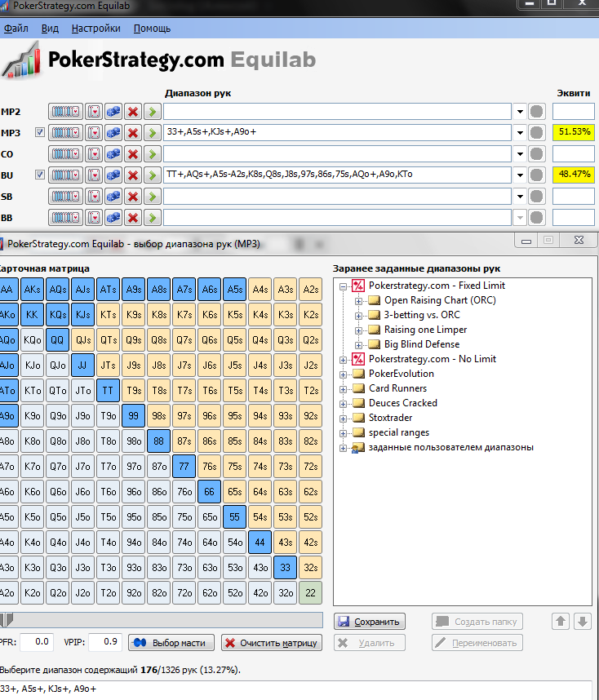Click green arrow icon in MP3 row
The height and width of the screenshot is (700, 599).
[153, 133]
